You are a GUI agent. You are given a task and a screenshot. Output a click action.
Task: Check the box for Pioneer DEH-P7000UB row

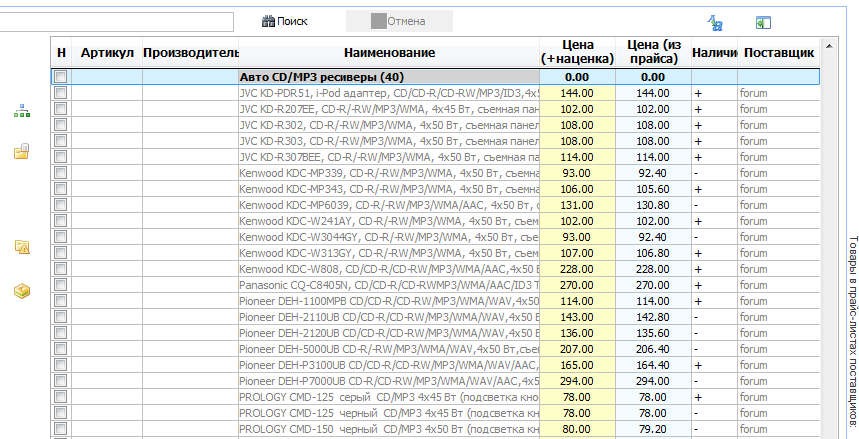[x=61, y=381]
